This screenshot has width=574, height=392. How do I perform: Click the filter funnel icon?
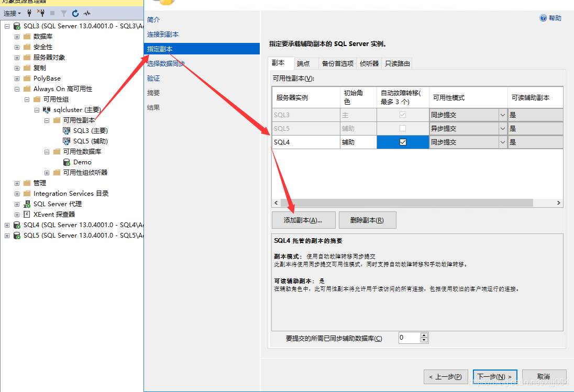(x=64, y=14)
